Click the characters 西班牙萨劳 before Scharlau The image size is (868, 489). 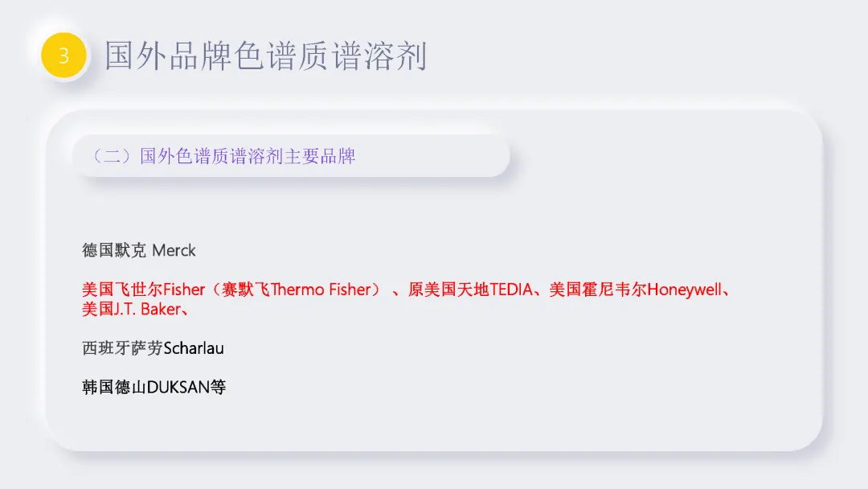pos(122,347)
